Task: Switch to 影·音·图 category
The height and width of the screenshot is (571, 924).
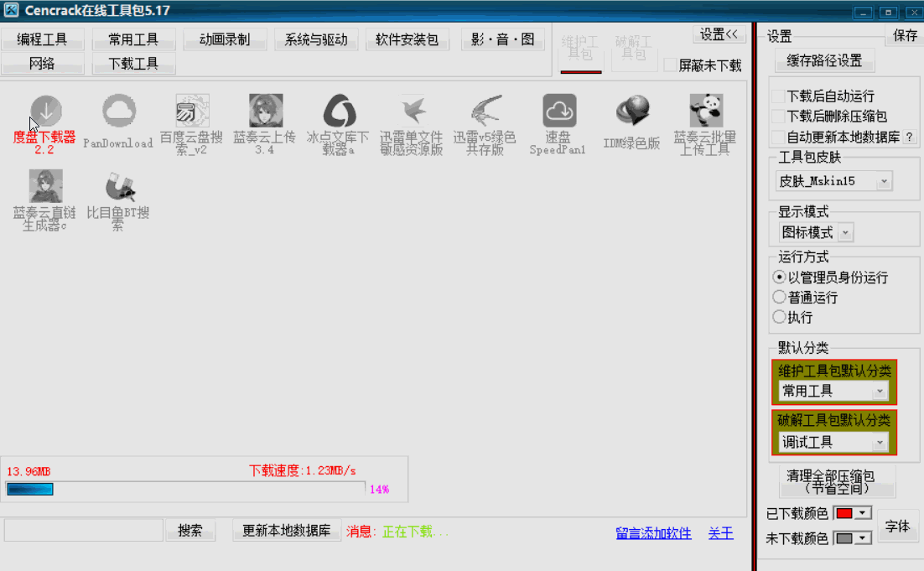Action: point(503,39)
